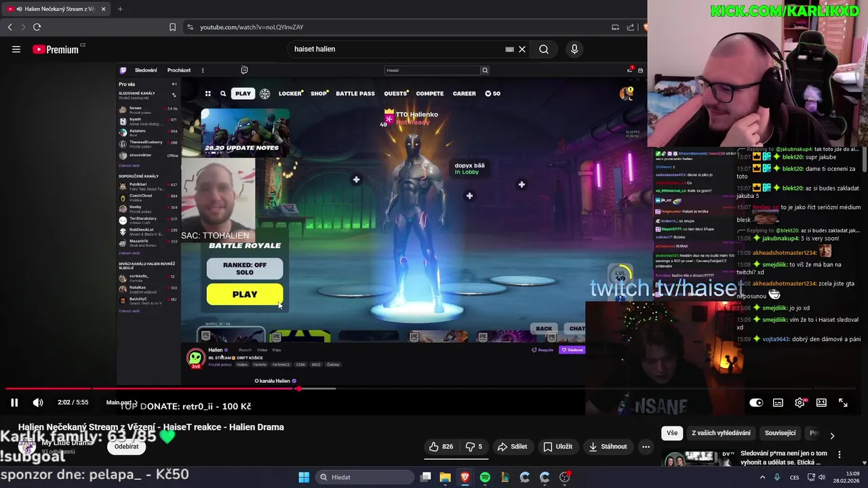
Task: Start voice search with the microphone
Action: pyautogui.click(x=574, y=49)
